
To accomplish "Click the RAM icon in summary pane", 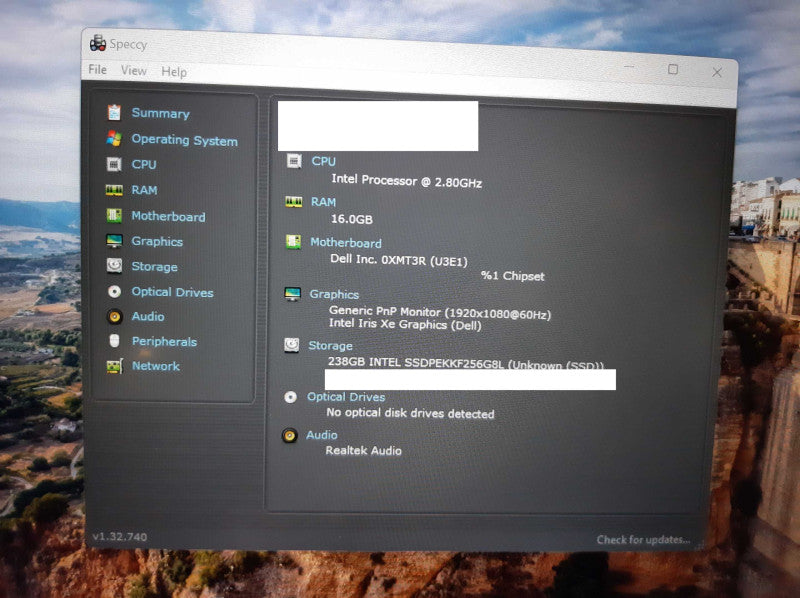I will pyautogui.click(x=293, y=202).
